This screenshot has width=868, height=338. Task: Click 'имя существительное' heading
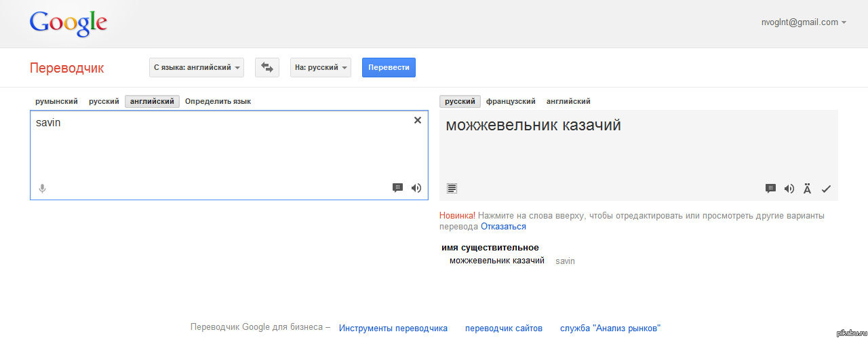pos(490,248)
